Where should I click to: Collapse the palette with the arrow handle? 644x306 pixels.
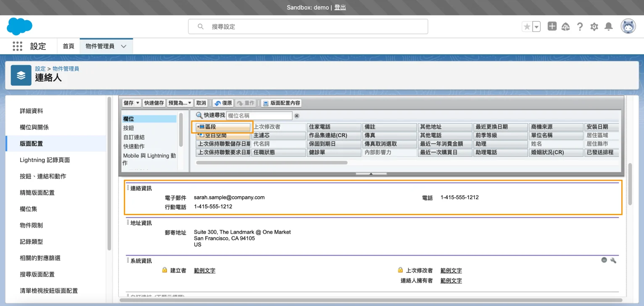(x=371, y=174)
